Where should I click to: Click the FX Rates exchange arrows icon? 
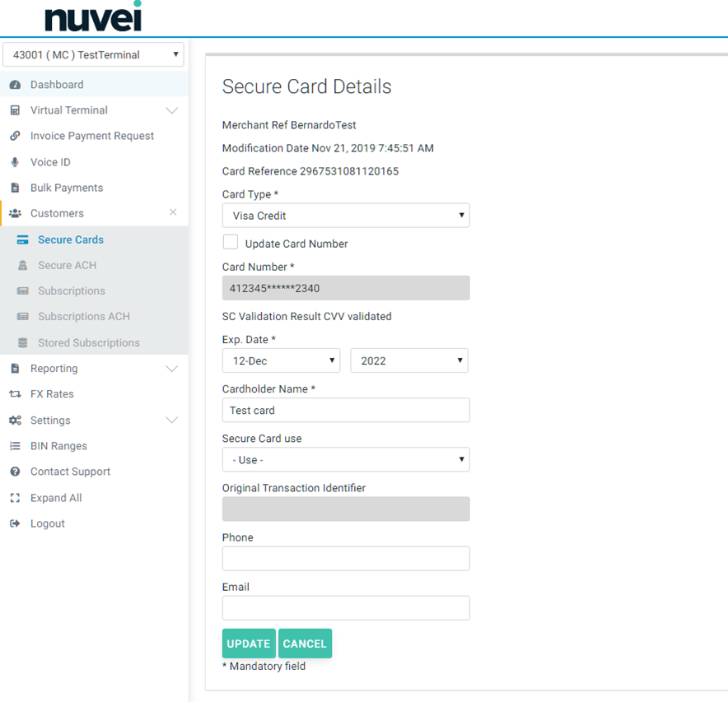click(15, 394)
